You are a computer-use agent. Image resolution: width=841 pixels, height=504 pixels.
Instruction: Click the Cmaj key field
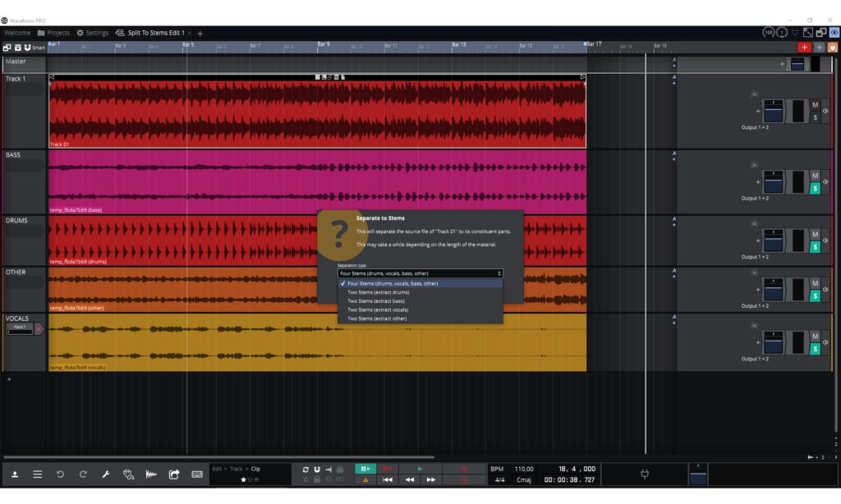pyautogui.click(x=524, y=480)
